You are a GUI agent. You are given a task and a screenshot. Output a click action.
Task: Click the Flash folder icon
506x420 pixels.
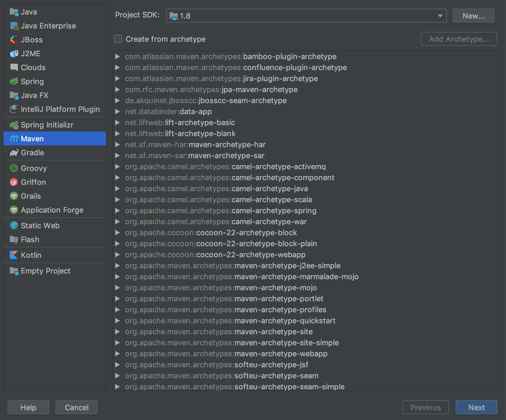(14, 240)
